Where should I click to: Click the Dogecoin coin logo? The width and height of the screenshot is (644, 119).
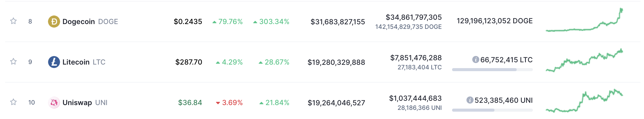[x=54, y=22]
